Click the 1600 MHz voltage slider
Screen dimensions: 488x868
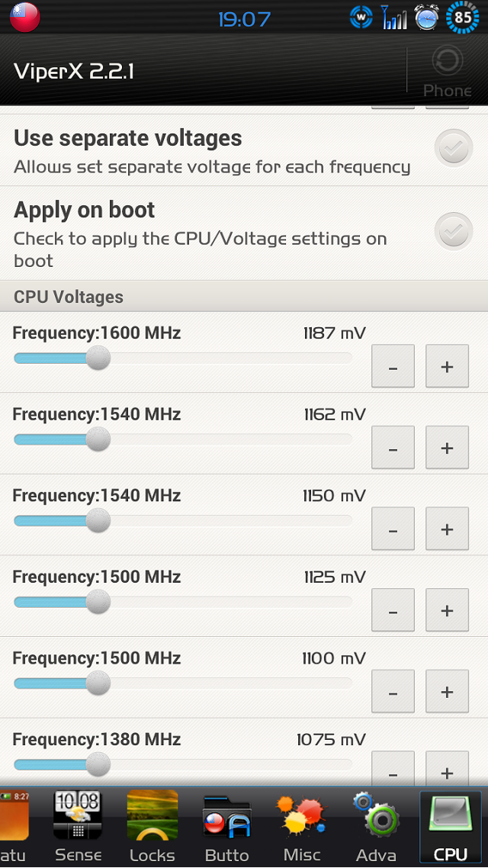(182, 358)
